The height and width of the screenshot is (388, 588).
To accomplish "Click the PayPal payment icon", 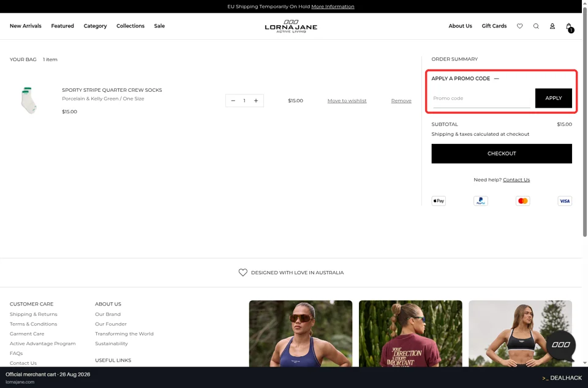I will point(481,201).
